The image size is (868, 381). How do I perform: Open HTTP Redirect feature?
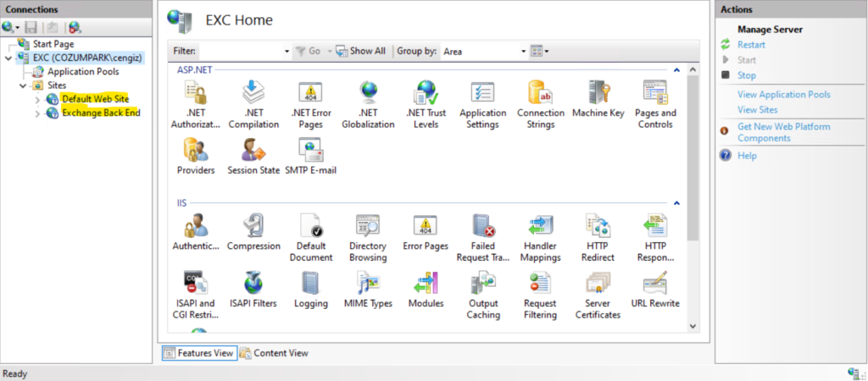[598, 238]
